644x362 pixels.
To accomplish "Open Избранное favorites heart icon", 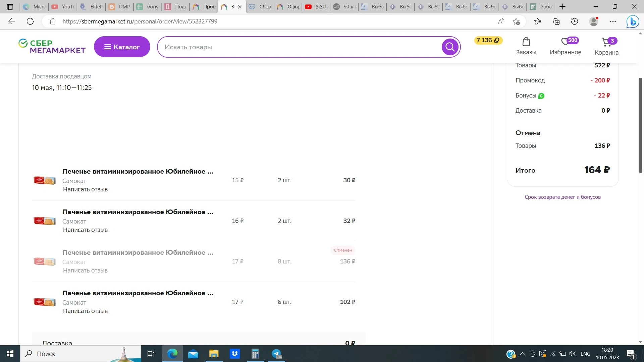I will coord(566,46).
